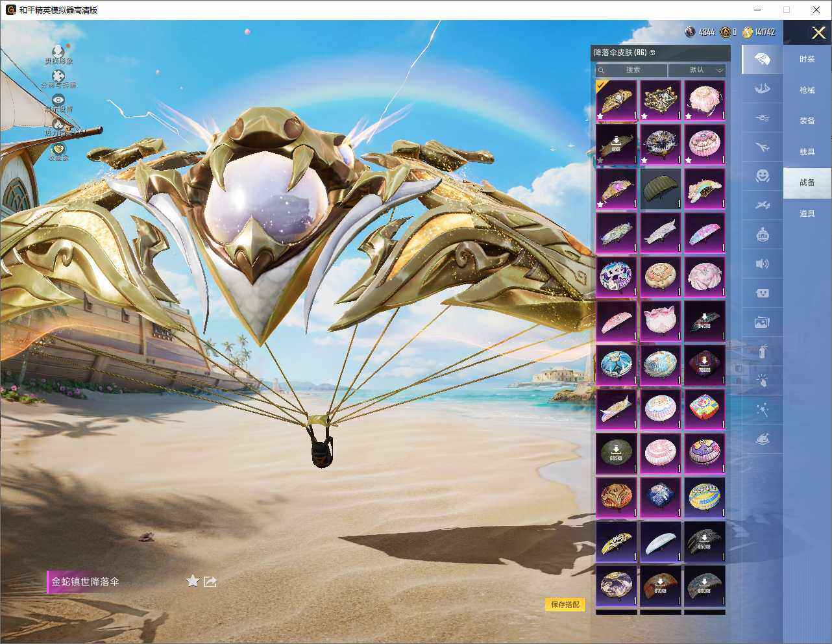Screen dimensions: 832x644
Task: Select the magic wand category icon
Action: pyautogui.click(x=763, y=410)
